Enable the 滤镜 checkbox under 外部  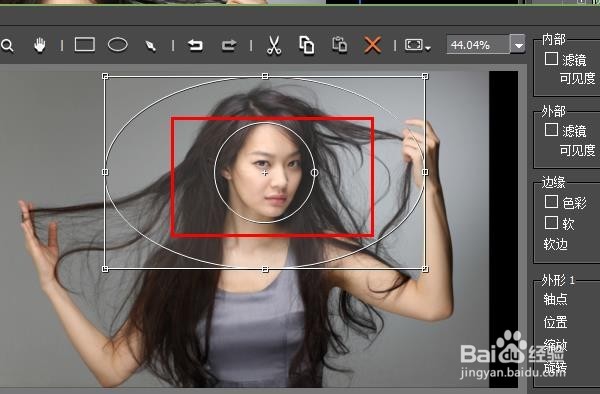pos(551,130)
